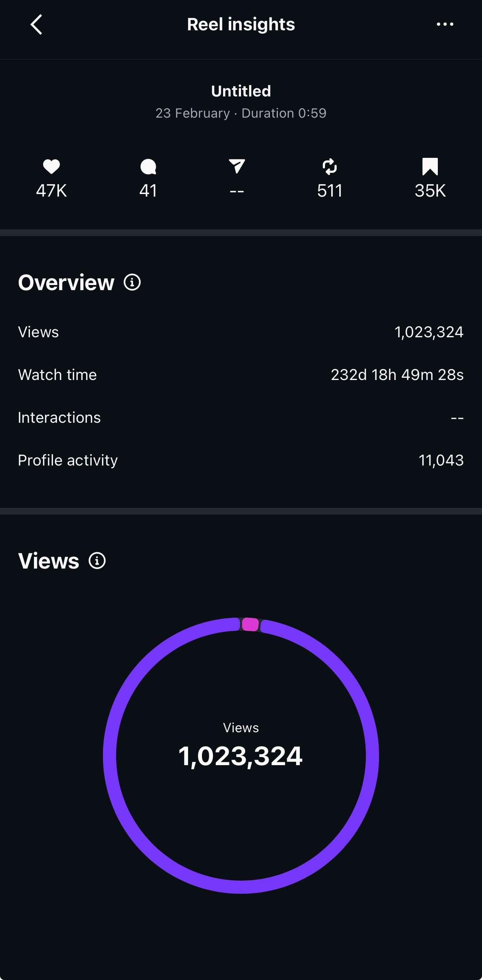The height and width of the screenshot is (980, 482).
Task: Tap the pink segment on views ring
Action: coord(250,624)
